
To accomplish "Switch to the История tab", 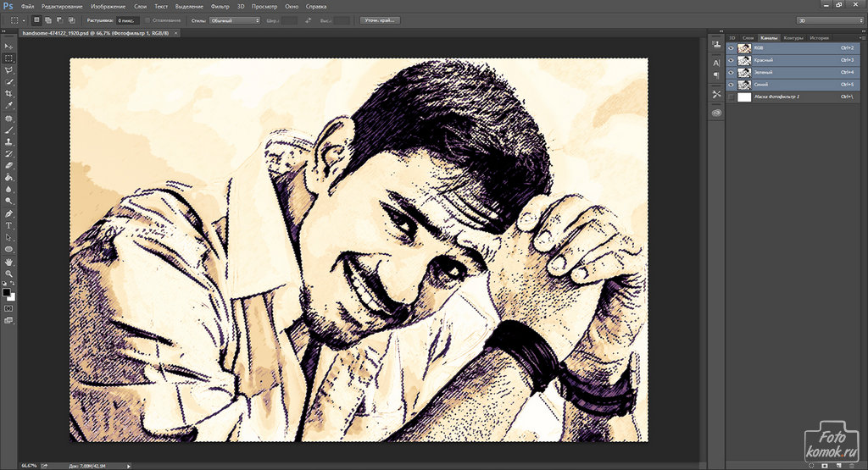I will click(820, 37).
